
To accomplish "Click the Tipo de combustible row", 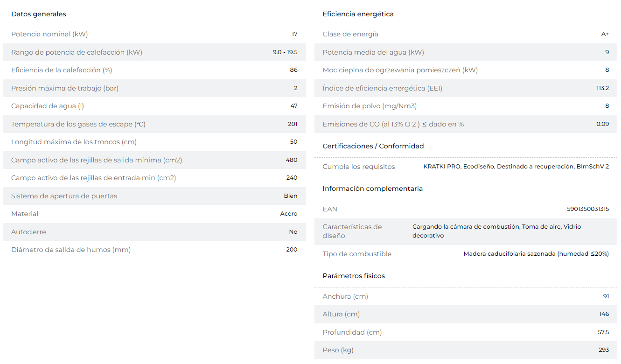I will coord(466,254).
